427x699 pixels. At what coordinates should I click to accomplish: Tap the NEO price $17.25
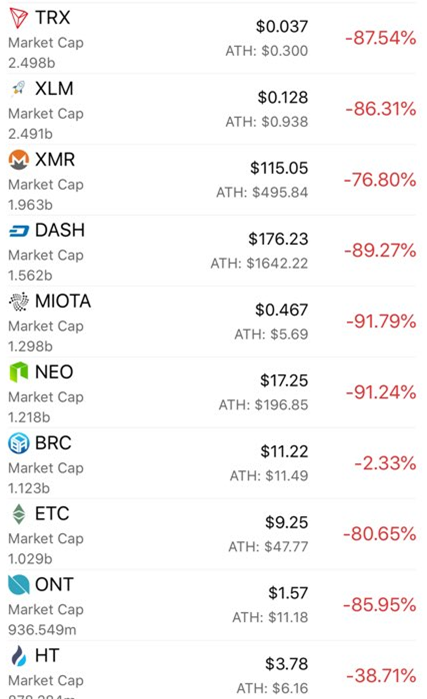(x=284, y=380)
